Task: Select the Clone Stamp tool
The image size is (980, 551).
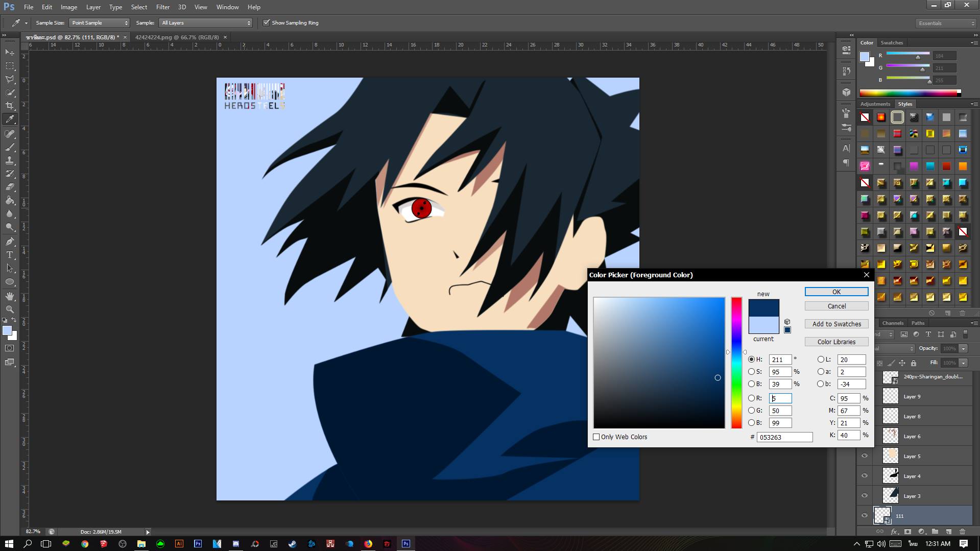Action: [10, 160]
